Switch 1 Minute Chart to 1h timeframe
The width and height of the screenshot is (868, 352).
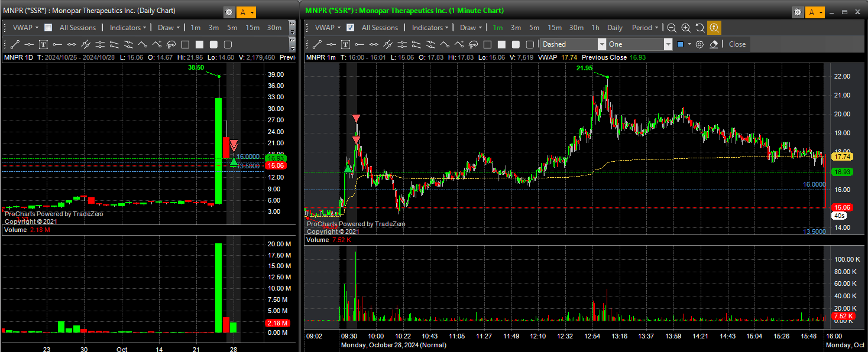pos(595,28)
